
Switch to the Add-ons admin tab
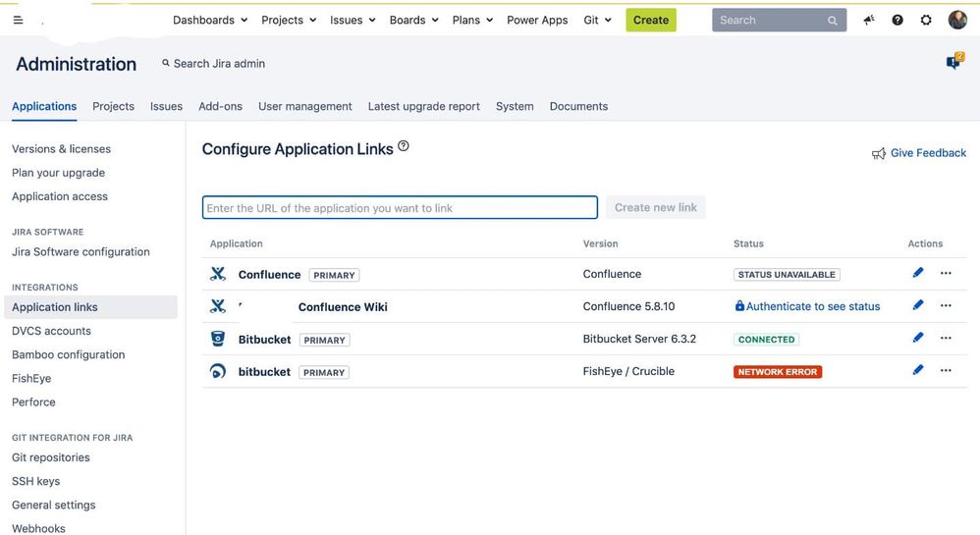(x=220, y=106)
